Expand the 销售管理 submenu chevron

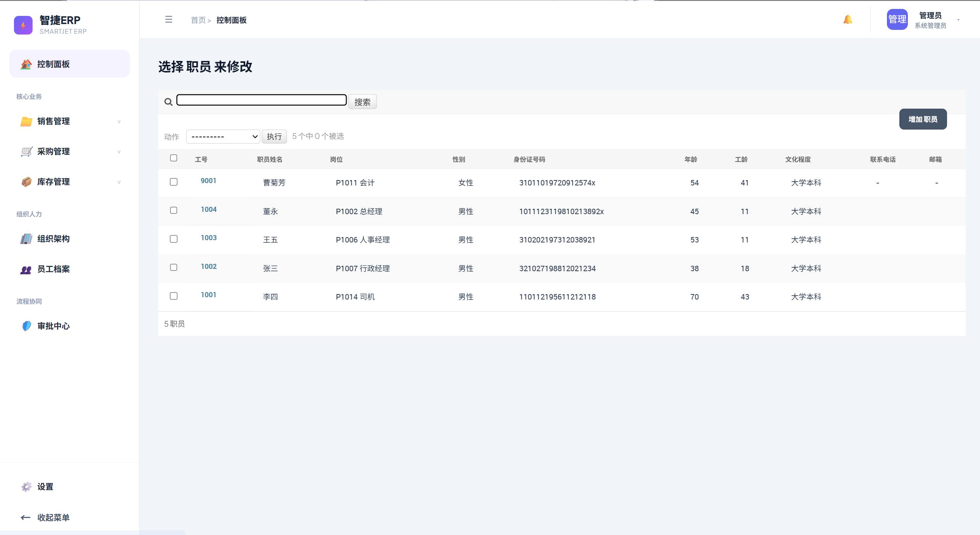point(119,121)
